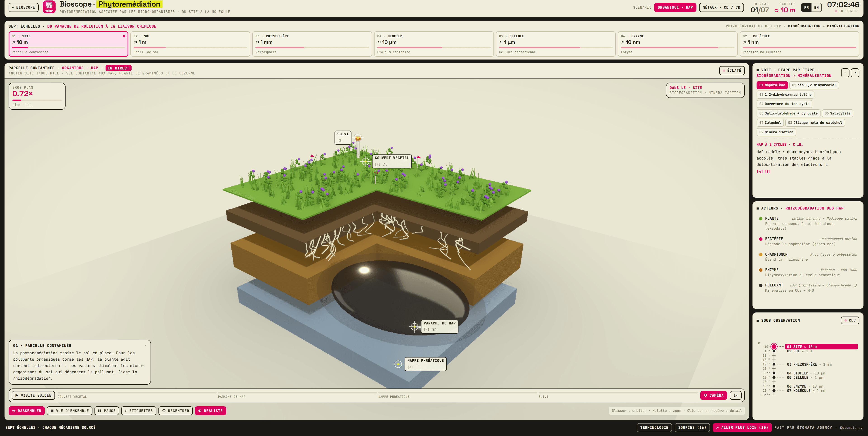Viewport: 868px width, 436px height.
Task: Open the Sources (16) list
Action: [692, 428]
